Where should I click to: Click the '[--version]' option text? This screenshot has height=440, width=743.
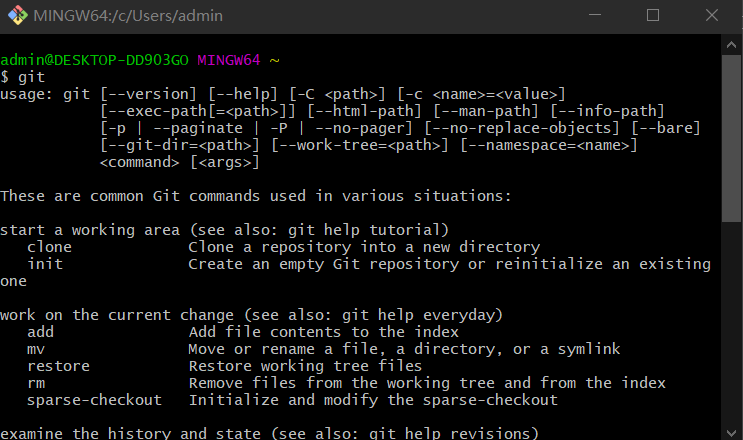pos(148,94)
